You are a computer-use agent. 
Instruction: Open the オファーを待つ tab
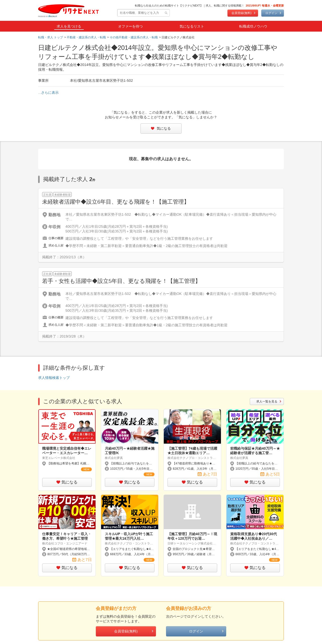point(130,26)
